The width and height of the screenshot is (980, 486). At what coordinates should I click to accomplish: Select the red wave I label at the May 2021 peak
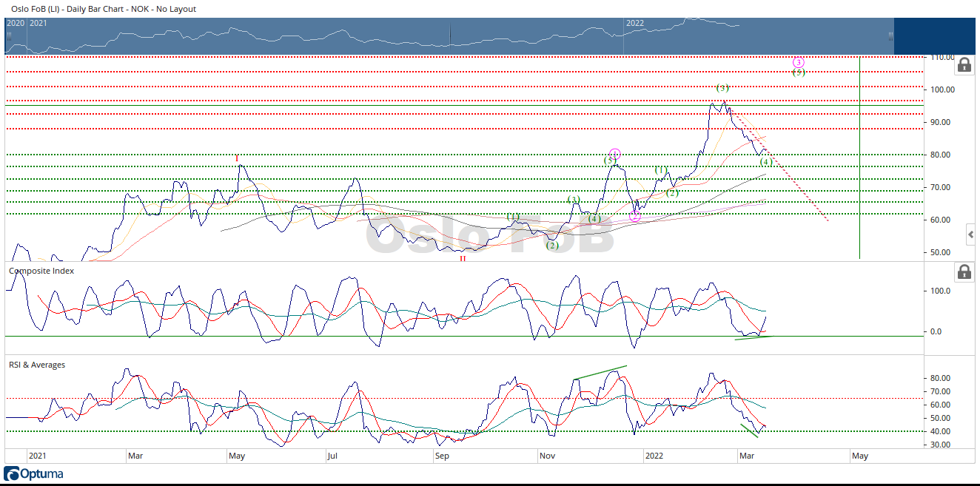pos(237,158)
